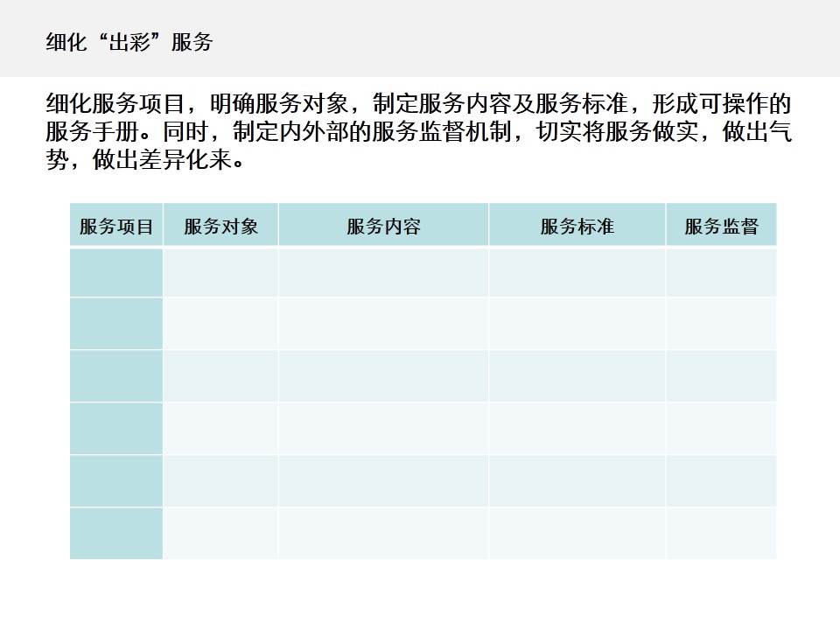Image resolution: width=840 pixels, height=630 pixels.
Task: Select the 服务标准 header cell
Action: (577, 226)
